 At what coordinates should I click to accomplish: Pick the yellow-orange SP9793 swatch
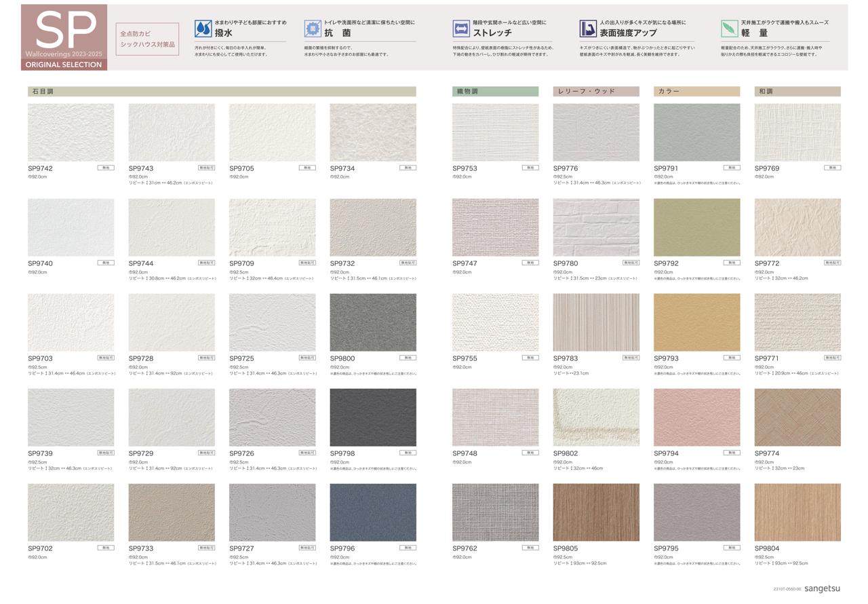(696, 322)
